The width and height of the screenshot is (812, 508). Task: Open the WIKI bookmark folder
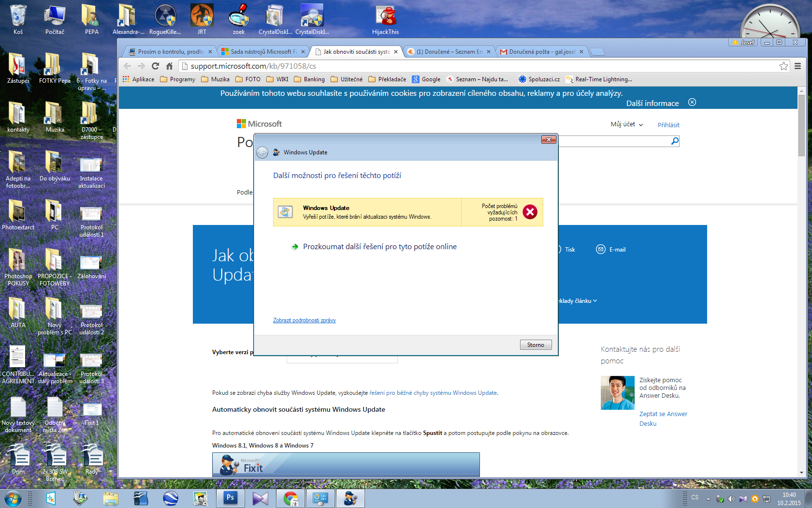[277, 79]
